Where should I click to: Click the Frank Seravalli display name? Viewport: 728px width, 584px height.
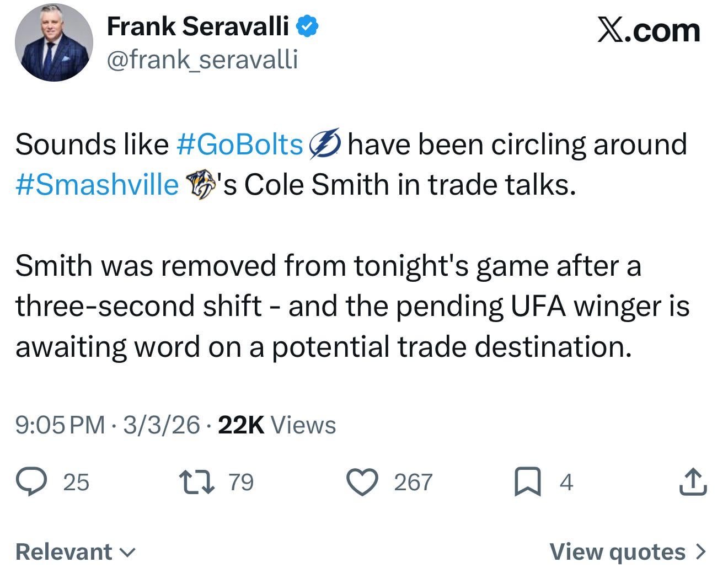click(x=197, y=26)
